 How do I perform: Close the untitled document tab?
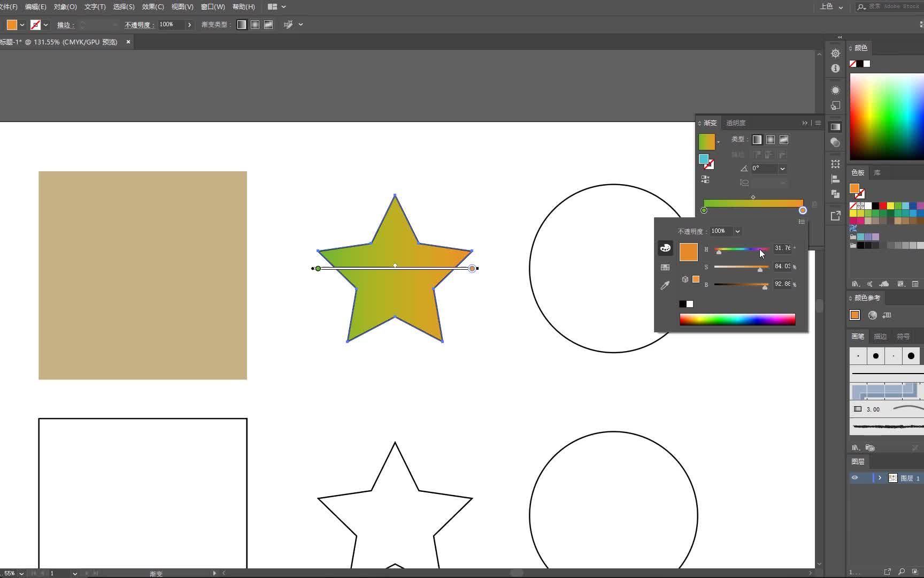click(128, 42)
